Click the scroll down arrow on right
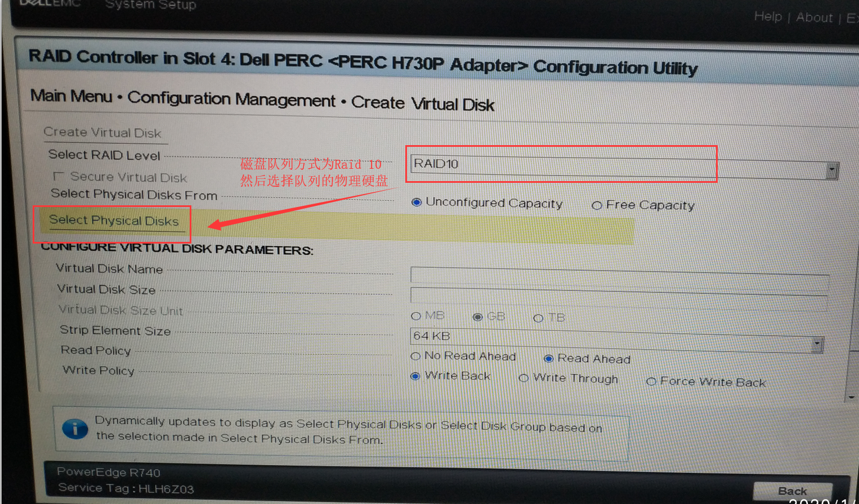The image size is (859, 504). tap(851, 397)
